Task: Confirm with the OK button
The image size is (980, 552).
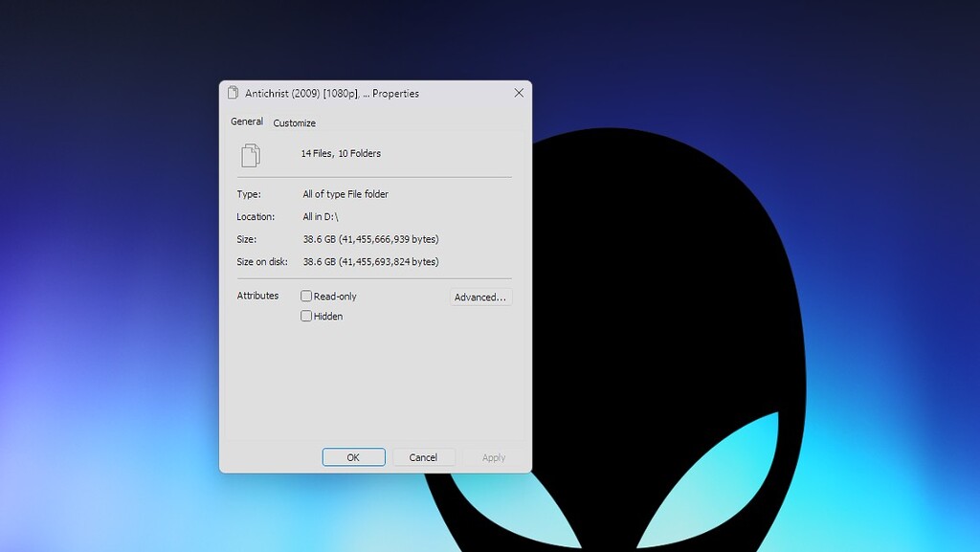Action: pyautogui.click(x=354, y=457)
